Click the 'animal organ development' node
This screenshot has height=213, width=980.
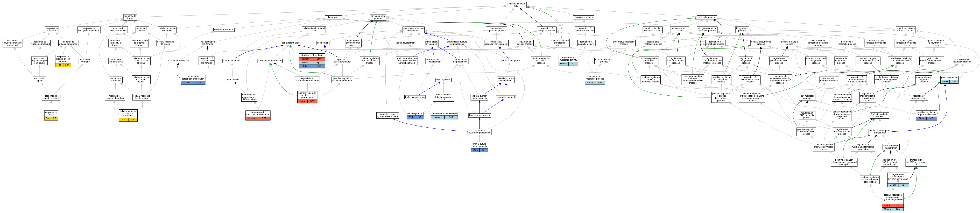tap(431, 43)
